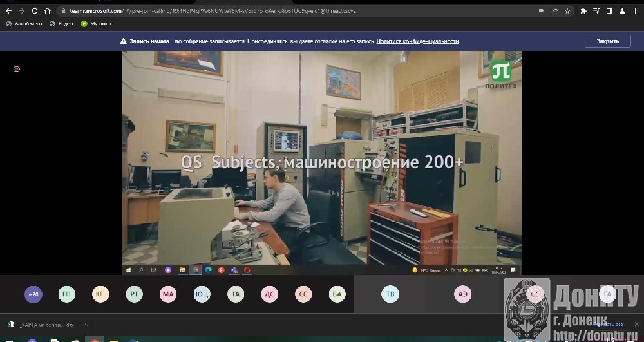Click the camera indicator in the address bar
This screenshot has width=644, height=342.
click(541, 11)
